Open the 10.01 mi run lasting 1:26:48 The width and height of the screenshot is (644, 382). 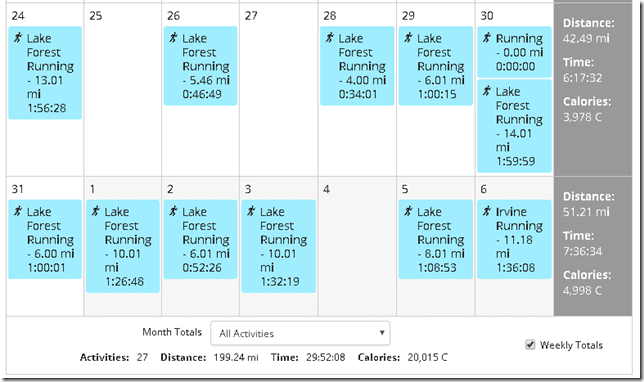click(123, 246)
